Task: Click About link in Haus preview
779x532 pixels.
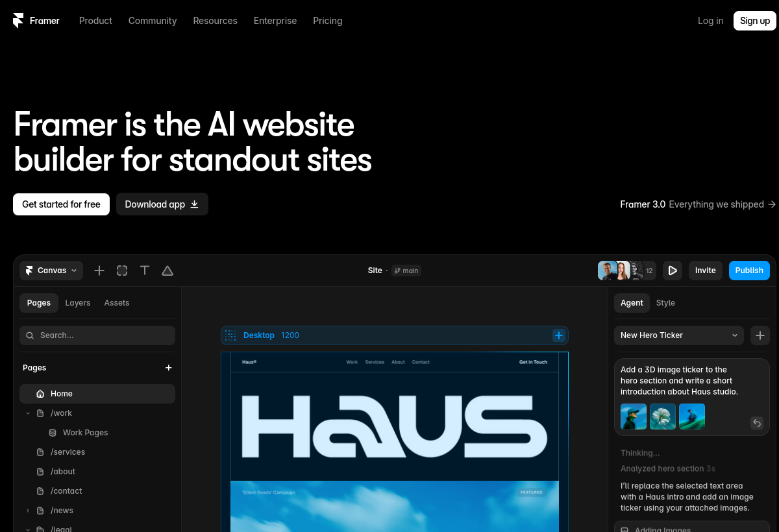Action: click(x=398, y=362)
